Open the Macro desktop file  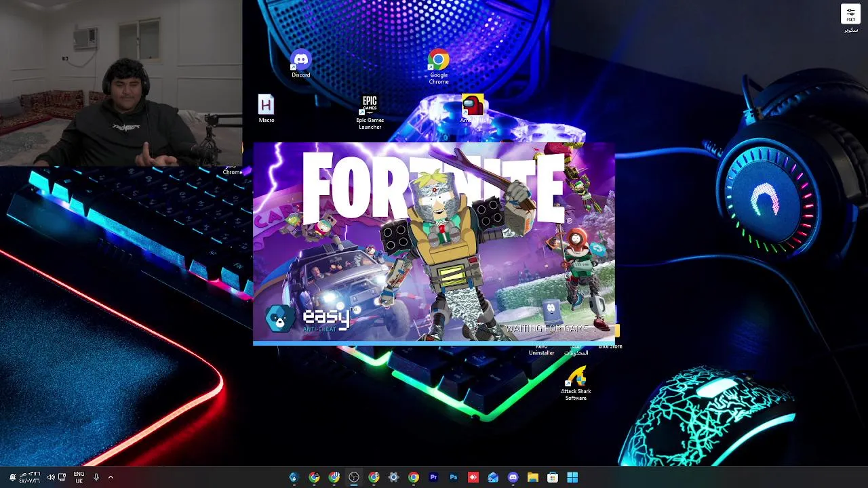point(266,109)
